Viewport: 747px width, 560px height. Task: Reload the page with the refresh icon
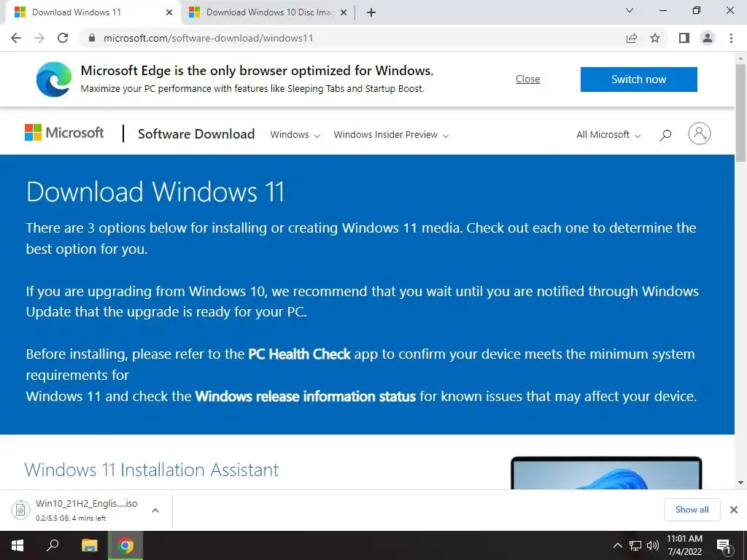point(63,38)
